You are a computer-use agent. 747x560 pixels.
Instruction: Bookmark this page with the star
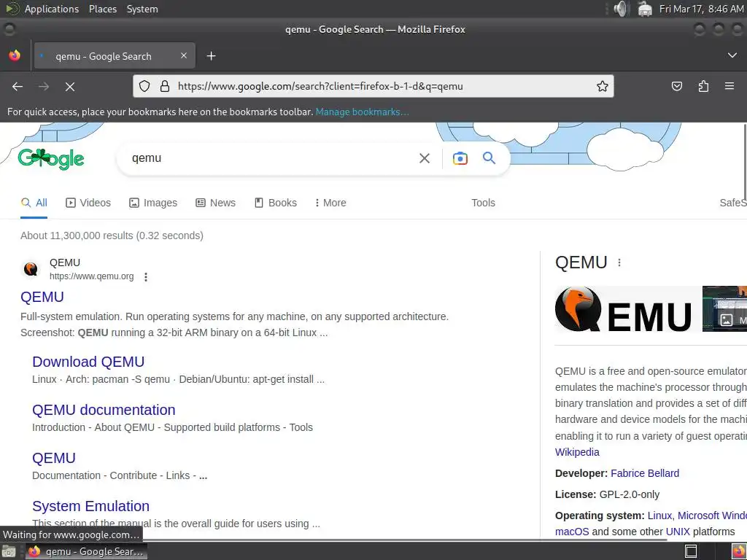(602, 86)
